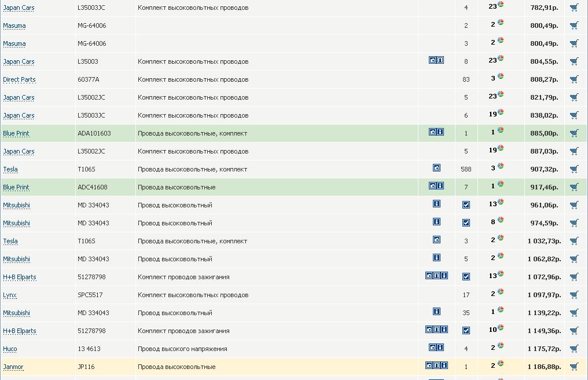Screen dimensions: 588x380
Task: Open H+B Elparts link in 1 072,96р. row
Action: click(x=20, y=277)
